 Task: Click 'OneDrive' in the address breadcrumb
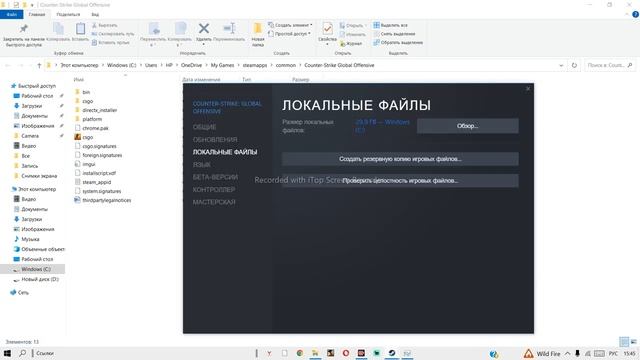pos(191,65)
